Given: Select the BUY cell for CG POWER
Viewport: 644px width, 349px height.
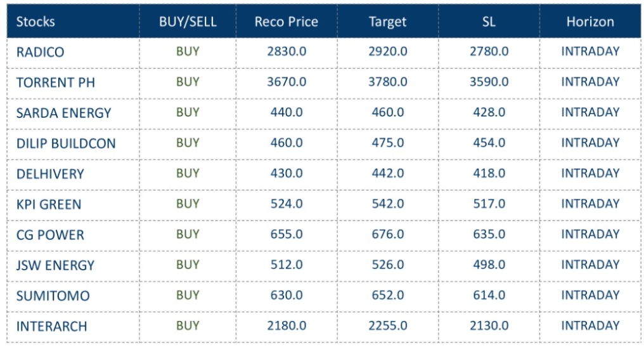Looking at the screenshot, I should pyautogui.click(x=188, y=234).
